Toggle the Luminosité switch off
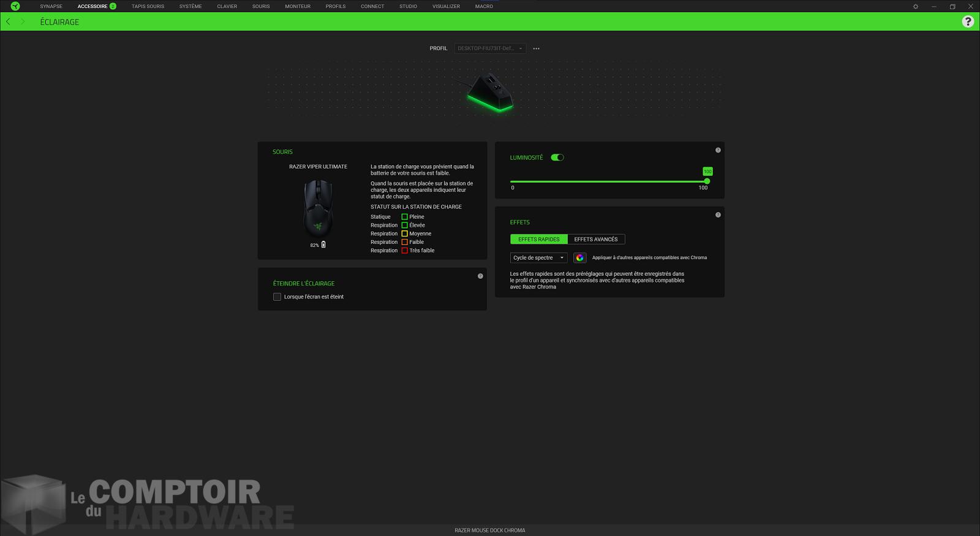Image resolution: width=980 pixels, height=536 pixels. (557, 157)
